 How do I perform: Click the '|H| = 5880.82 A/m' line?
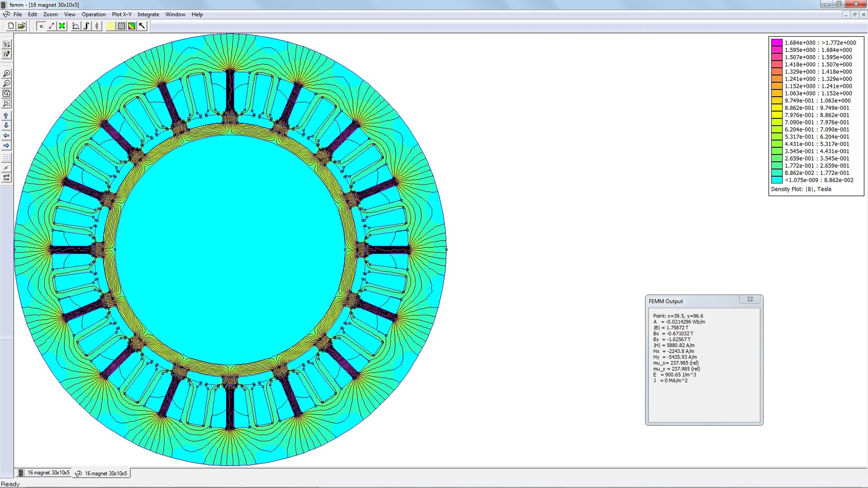pos(674,346)
